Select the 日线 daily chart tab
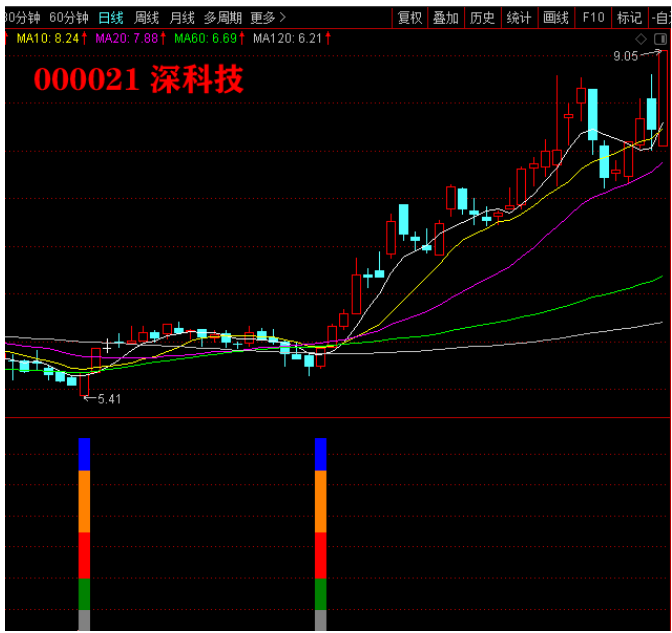The image size is (672, 633). 111,18
